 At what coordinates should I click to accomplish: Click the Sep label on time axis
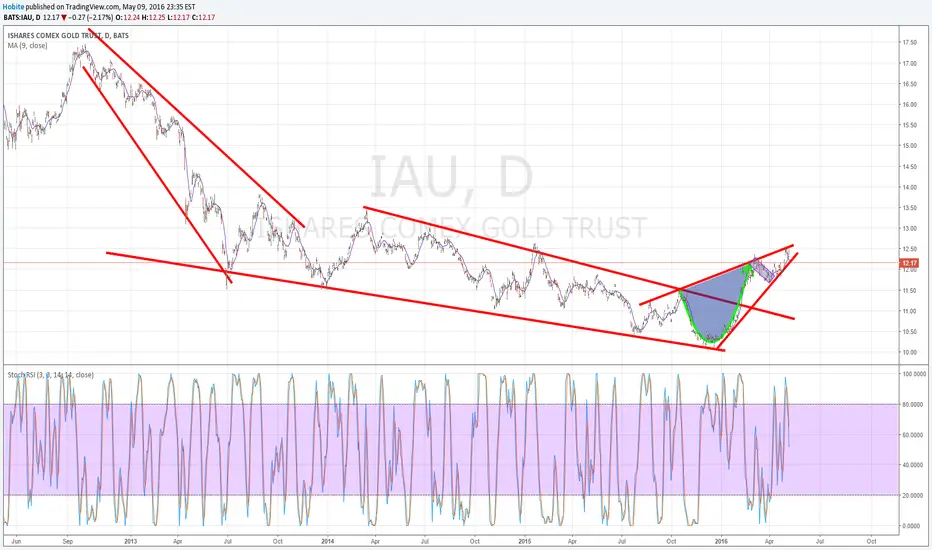click(68, 542)
